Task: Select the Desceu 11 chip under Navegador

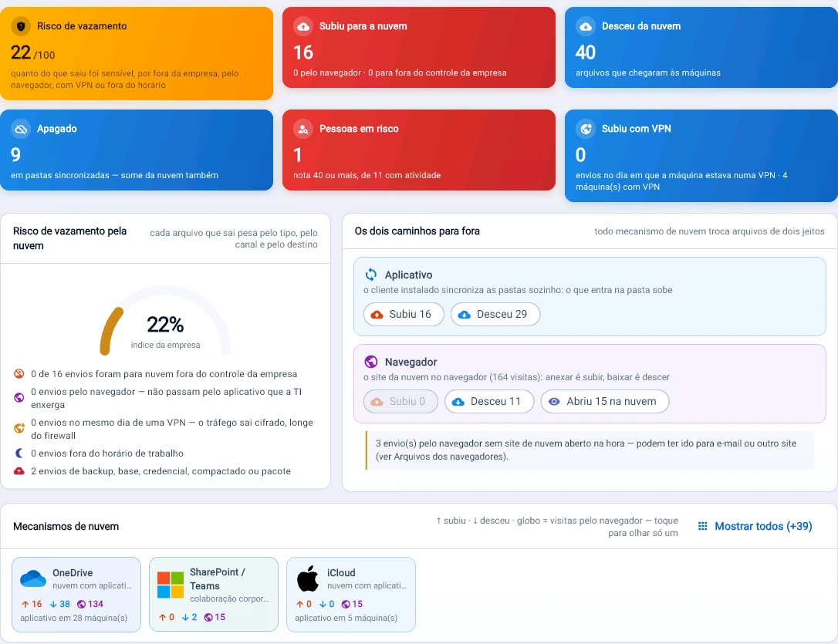Action: 489,402
